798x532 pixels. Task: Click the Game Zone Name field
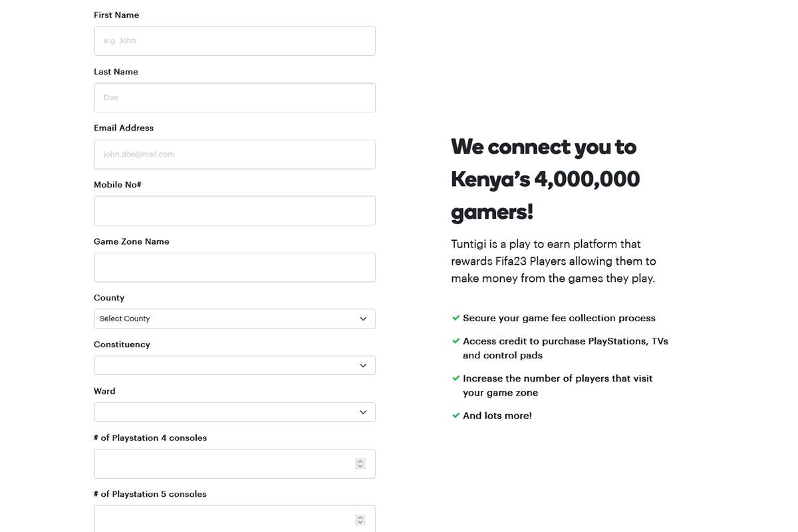234,267
